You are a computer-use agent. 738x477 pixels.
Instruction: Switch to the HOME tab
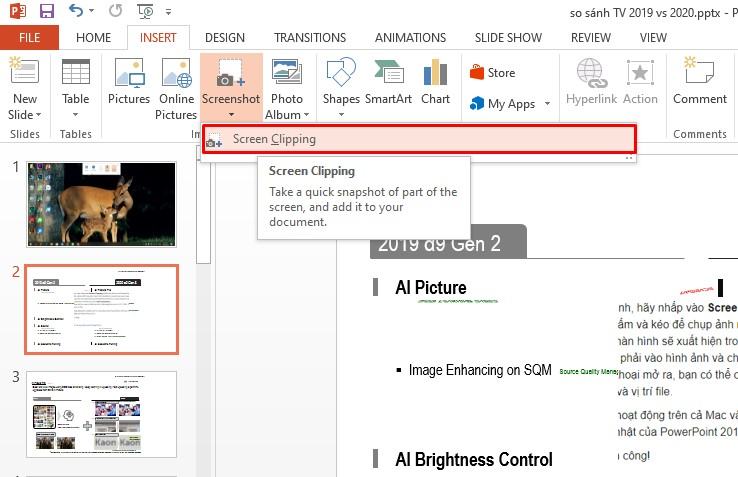click(93, 38)
